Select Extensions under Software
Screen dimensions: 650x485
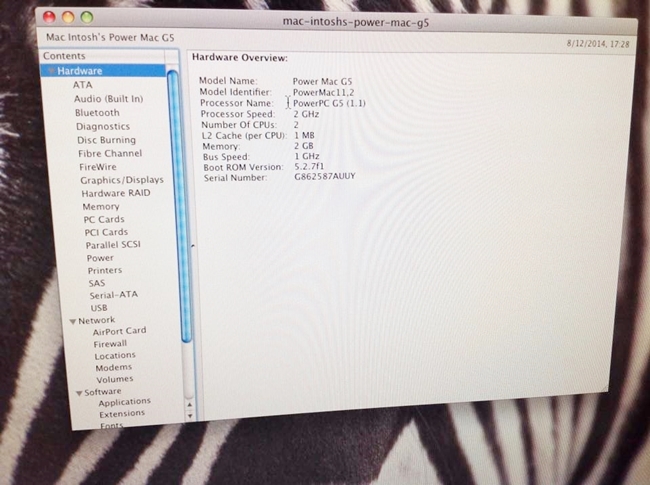pyautogui.click(x=122, y=414)
